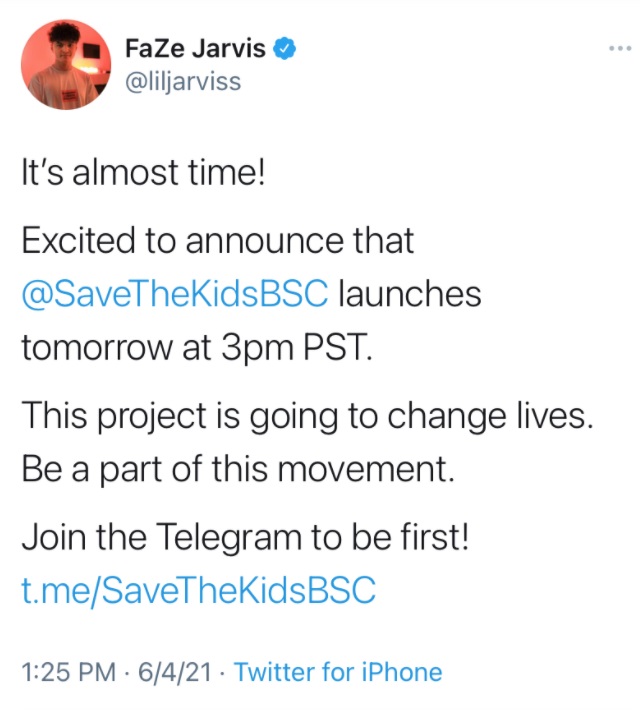This screenshot has height=710, width=640.
Task: Click the 6/4/21 date
Action: [175, 672]
